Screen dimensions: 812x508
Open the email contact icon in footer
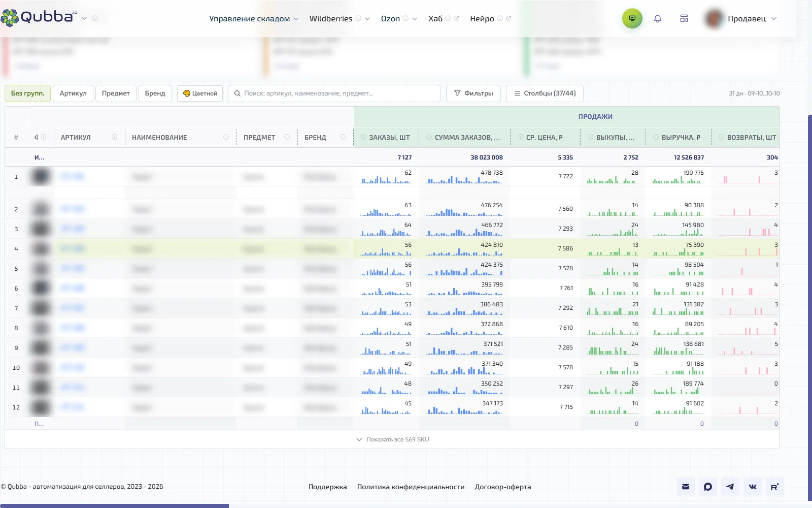[x=686, y=487]
